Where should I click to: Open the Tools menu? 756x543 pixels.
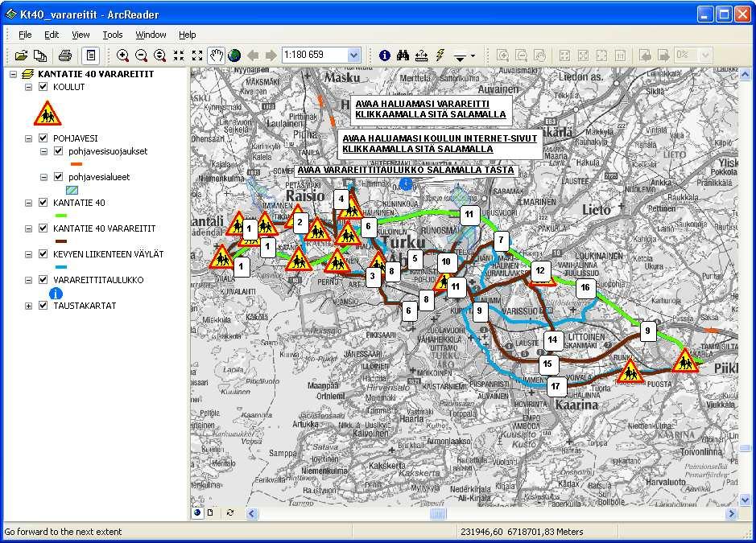tap(113, 35)
